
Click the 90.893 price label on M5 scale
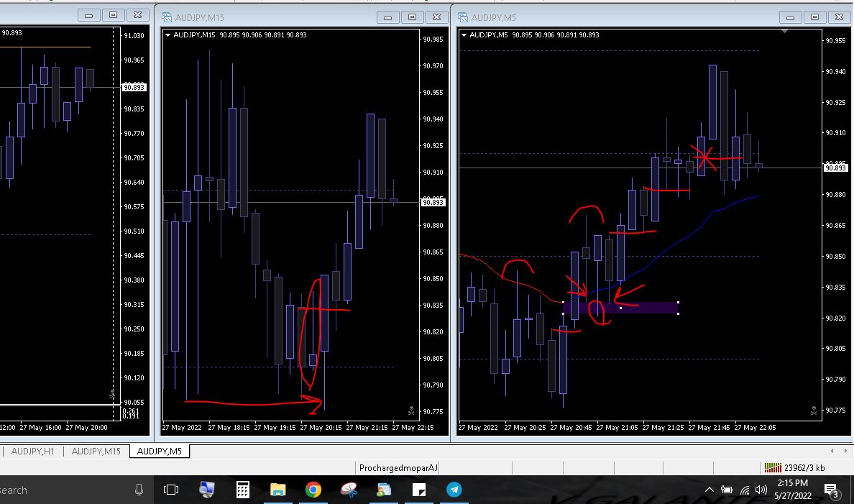click(x=835, y=168)
